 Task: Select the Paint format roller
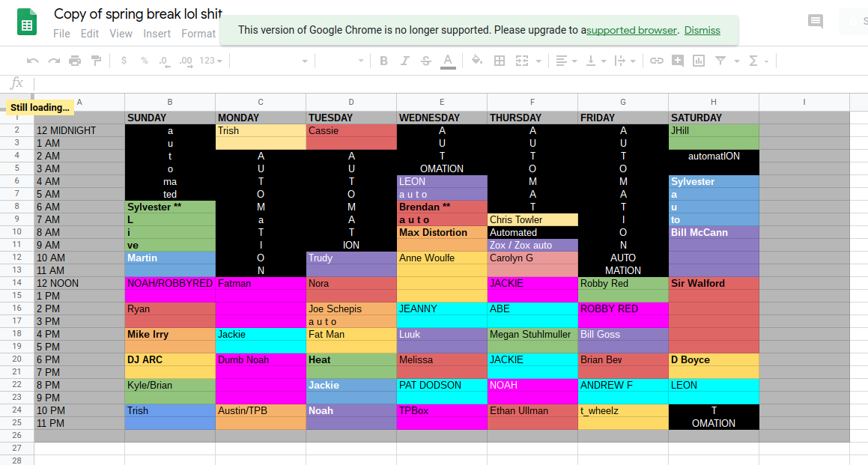pyautogui.click(x=96, y=61)
